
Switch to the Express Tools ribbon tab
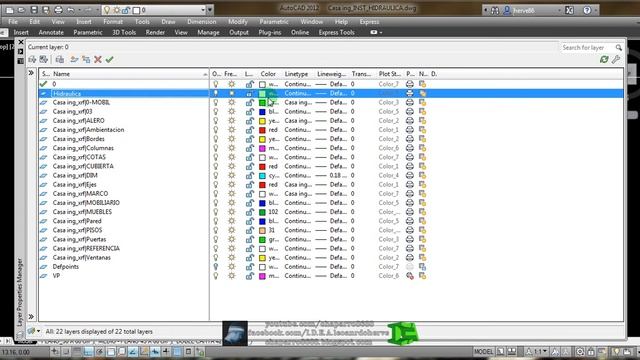[336, 32]
